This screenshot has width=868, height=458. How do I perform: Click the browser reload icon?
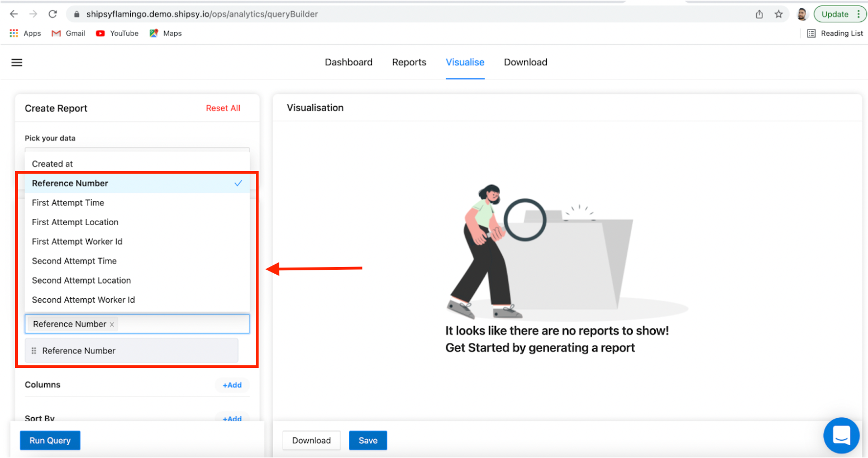coord(53,14)
